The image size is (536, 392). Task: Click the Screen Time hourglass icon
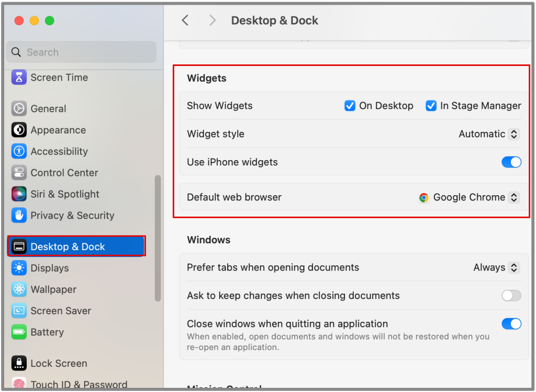(19, 77)
